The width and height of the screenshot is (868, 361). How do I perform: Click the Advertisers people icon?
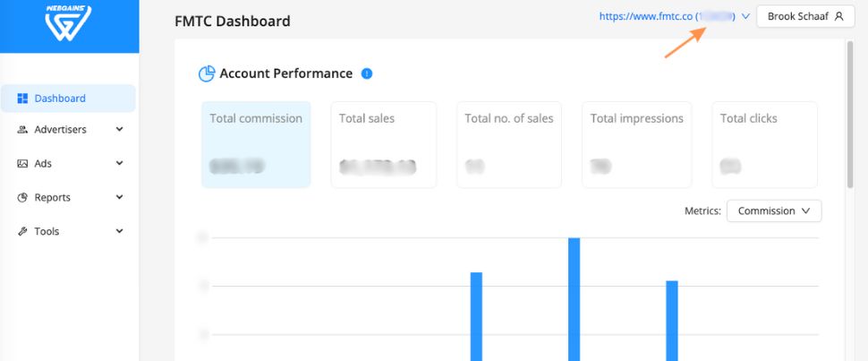click(23, 130)
